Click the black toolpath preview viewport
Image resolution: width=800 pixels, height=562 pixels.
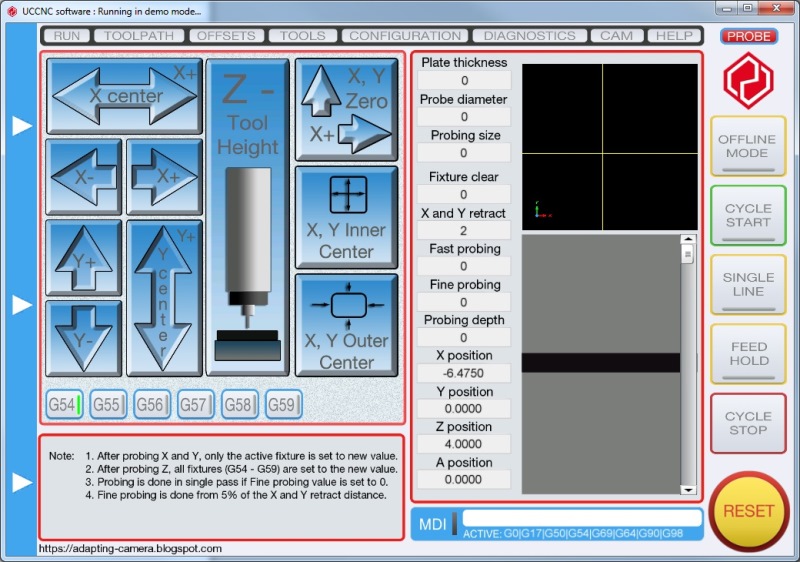click(610, 146)
